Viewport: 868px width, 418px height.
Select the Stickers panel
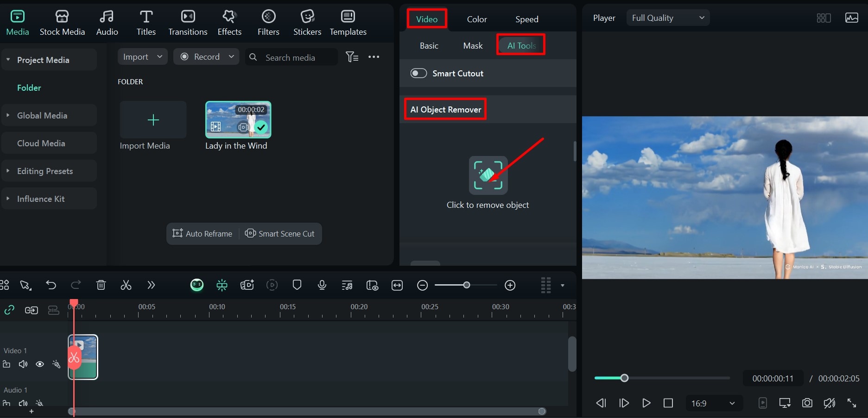[x=307, y=21]
